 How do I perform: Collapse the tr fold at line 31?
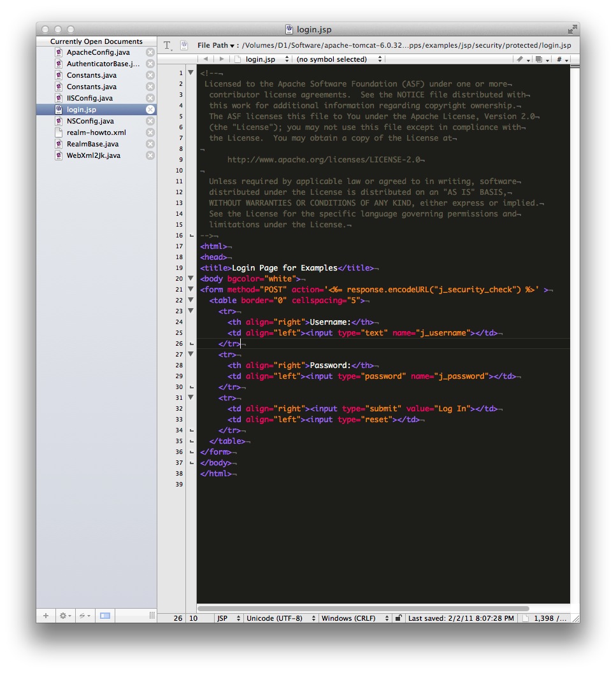190,397
